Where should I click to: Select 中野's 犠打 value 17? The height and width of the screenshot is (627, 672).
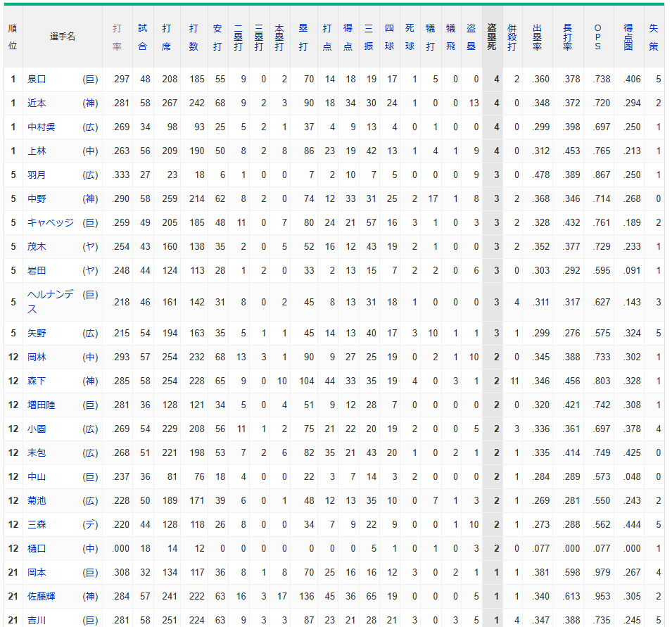click(x=433, y=199)
